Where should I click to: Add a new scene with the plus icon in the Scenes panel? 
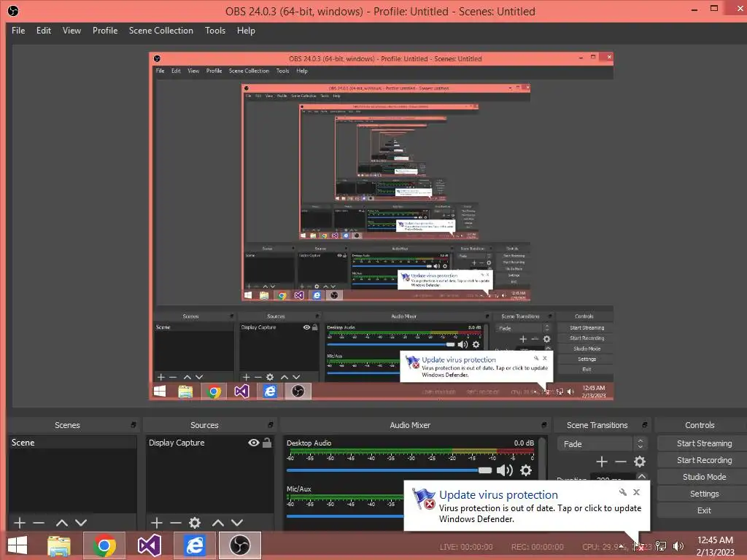(20, 523)
